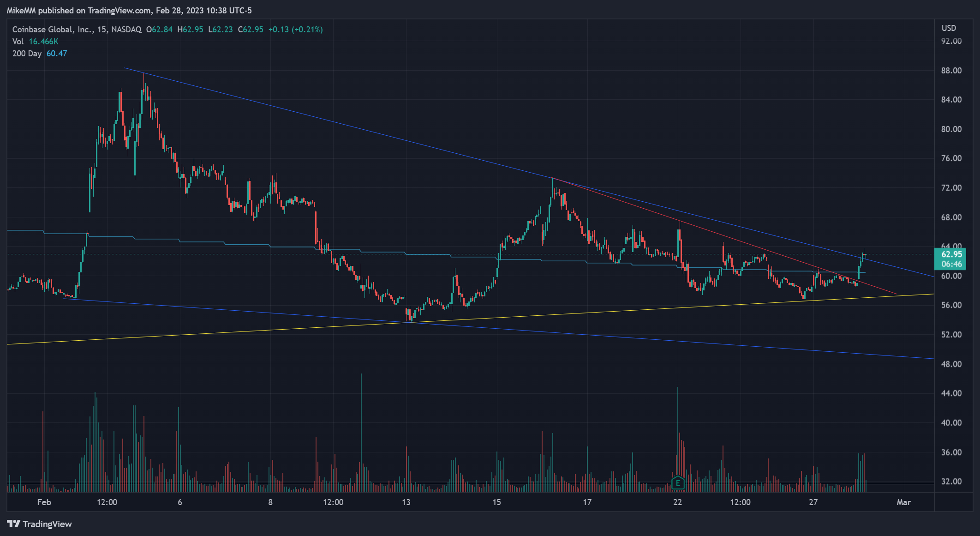Click the 72.00 price axis label
The width and height of the screenshot is (980, 536).
point(951,188)
